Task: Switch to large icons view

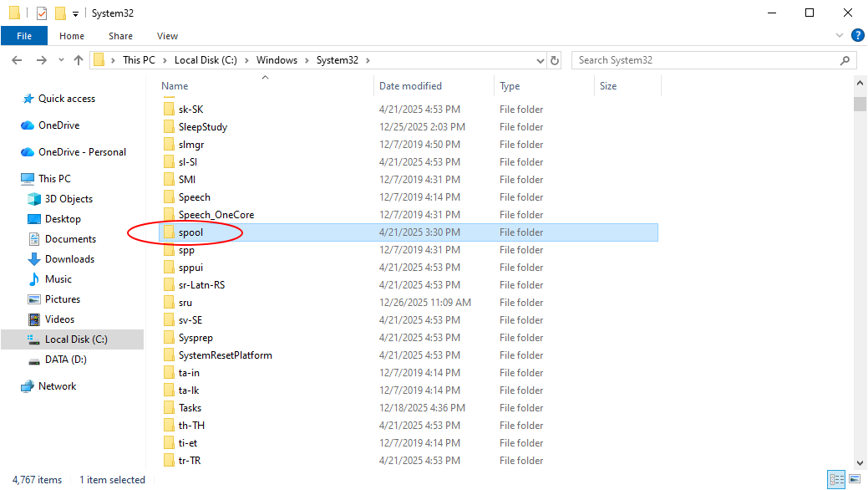Action: tap(854, 480)
